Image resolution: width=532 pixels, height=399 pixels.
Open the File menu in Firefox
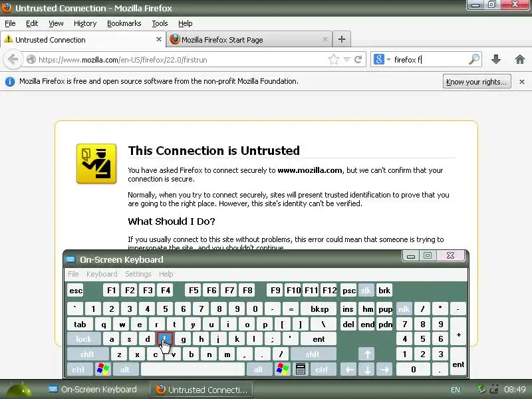click(10, 23)
